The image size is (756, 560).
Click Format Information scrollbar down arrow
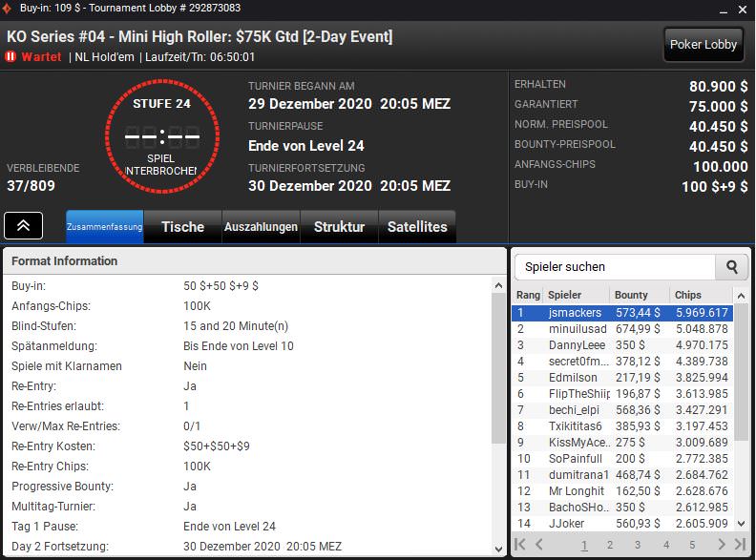pos(498,549)
